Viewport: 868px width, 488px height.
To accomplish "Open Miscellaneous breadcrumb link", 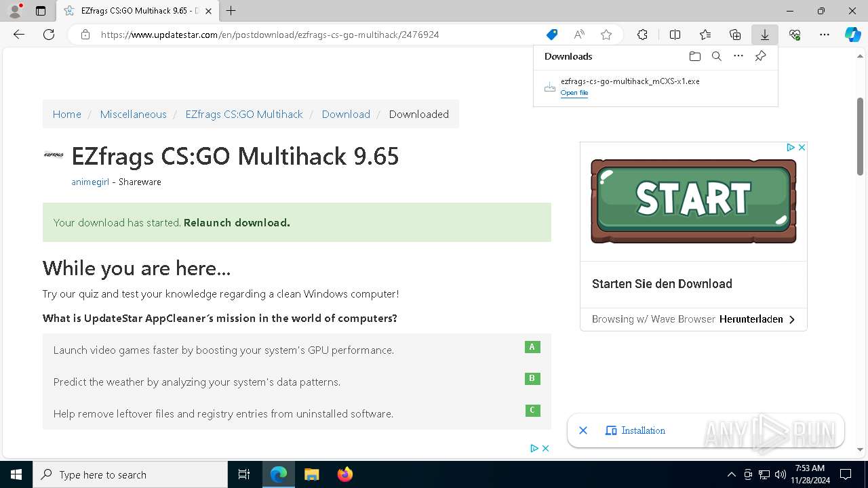I will [133, 114].
